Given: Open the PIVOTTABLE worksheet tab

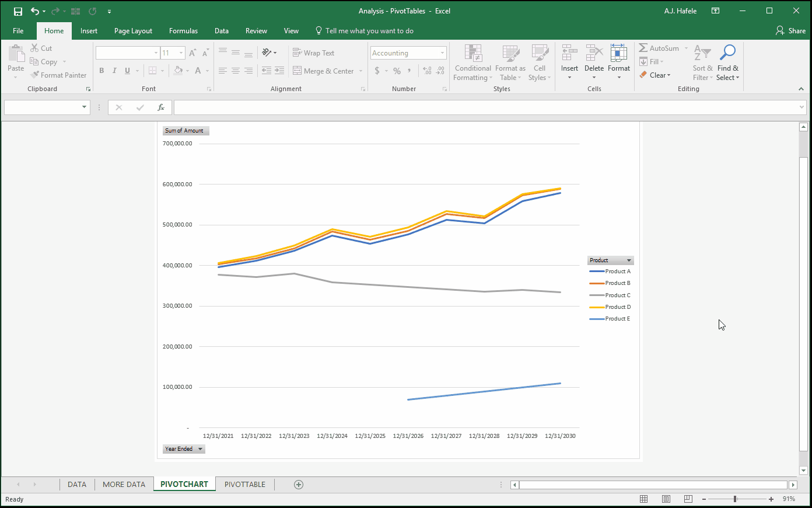Looking at the screenshot, I should pyautogui.click(x=245, y=485).
